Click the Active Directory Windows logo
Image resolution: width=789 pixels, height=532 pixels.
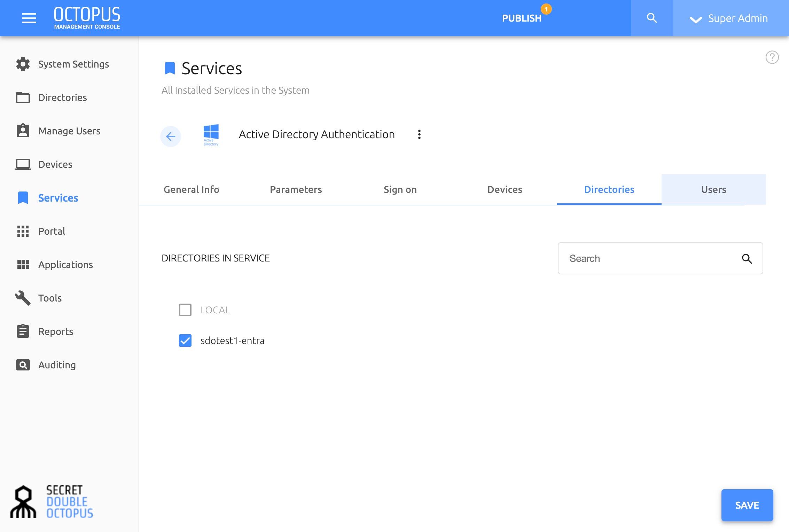click(x=211, y=135)
